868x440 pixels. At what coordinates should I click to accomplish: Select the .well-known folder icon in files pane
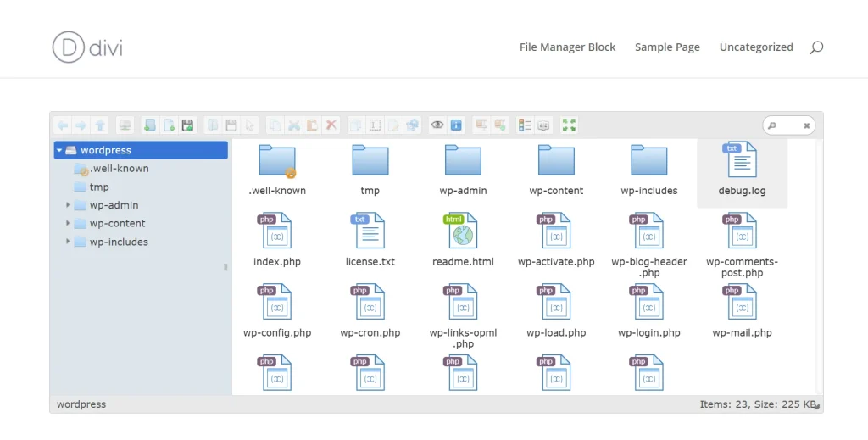point(277,162)
